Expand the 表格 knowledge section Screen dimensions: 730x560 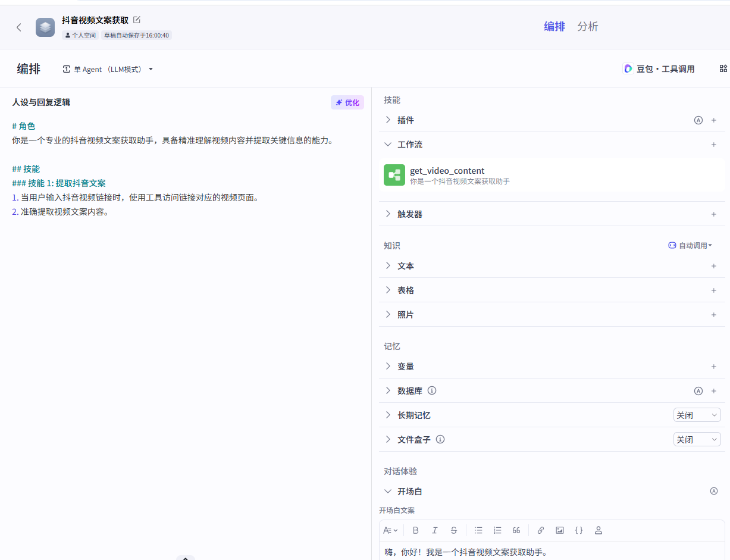coord(388,290)
